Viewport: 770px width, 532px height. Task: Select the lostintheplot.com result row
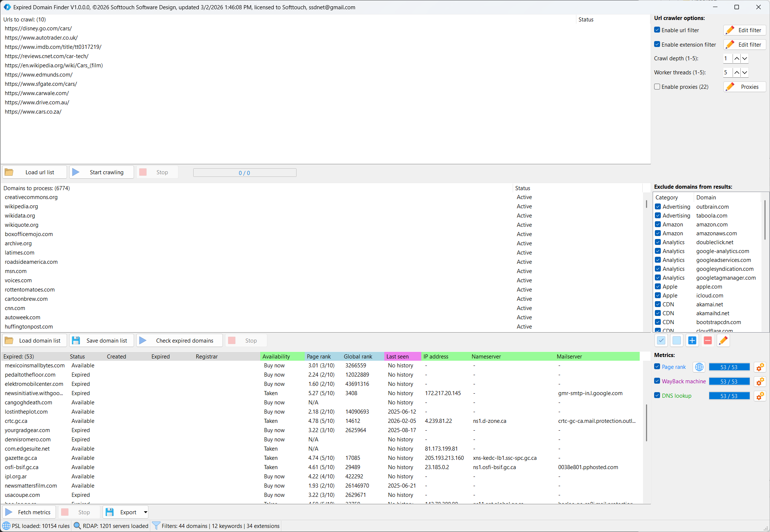point(26,412)
